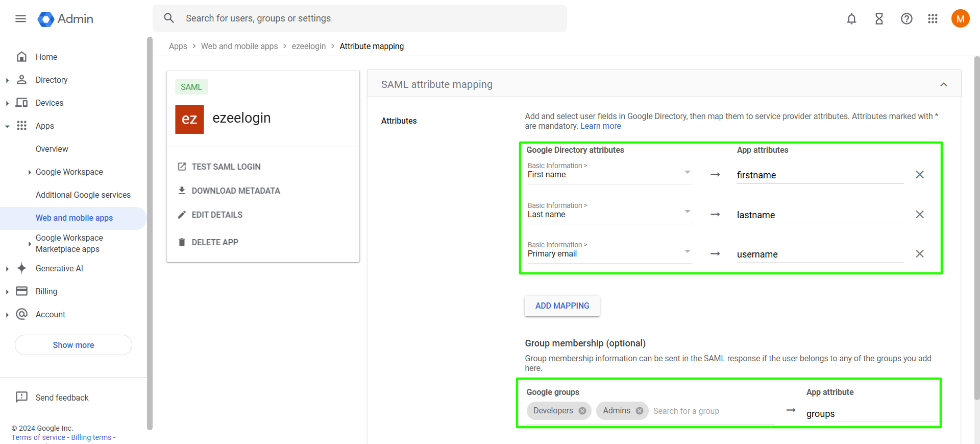Collapse the SAML attribute mapping section
980x444 pixels.
pyautogui.click(x=944, y=85)
